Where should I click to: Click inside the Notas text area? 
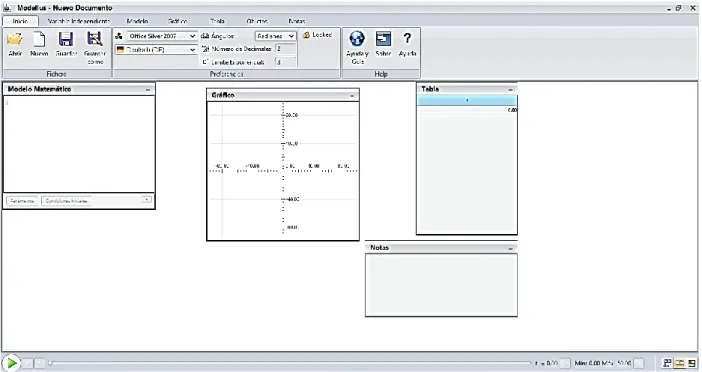tap(441, 285)
